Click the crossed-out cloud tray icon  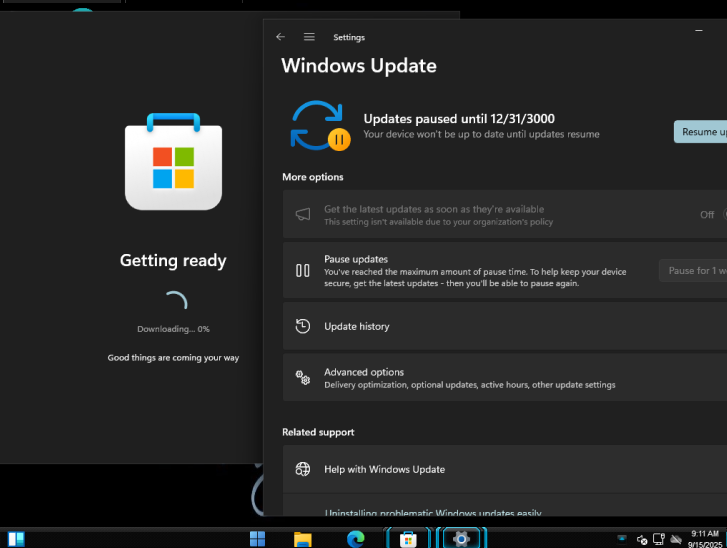676,539
